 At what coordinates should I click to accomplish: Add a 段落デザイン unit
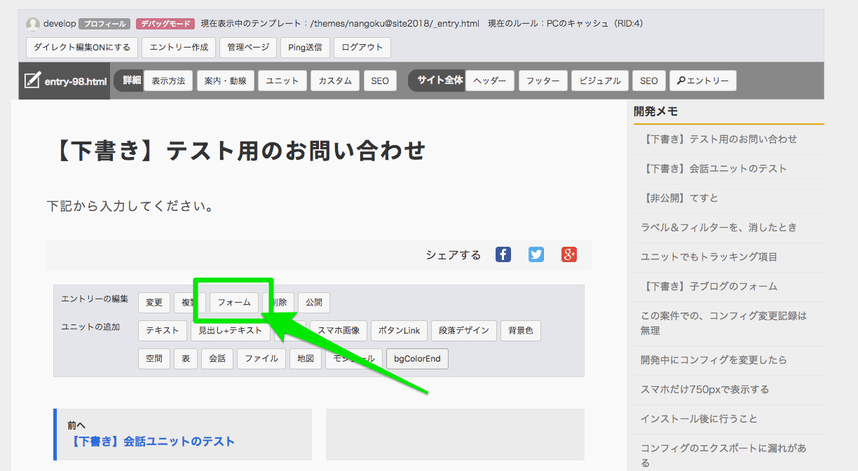click(464, 330)
